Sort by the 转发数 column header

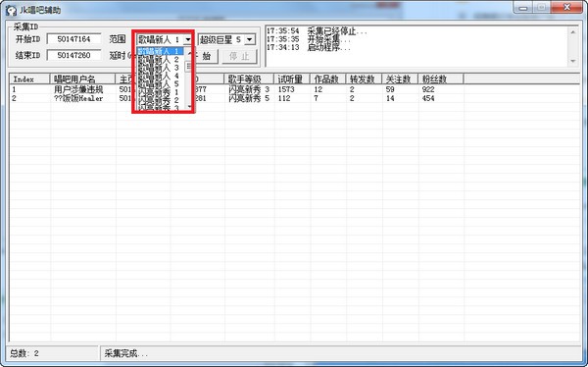(x=365, y=79)
